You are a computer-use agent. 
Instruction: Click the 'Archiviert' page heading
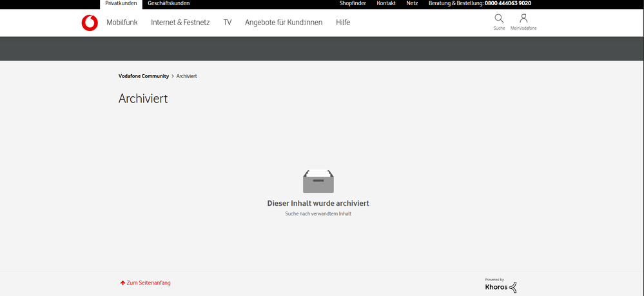pyautogui.click(x=143, y=99)
